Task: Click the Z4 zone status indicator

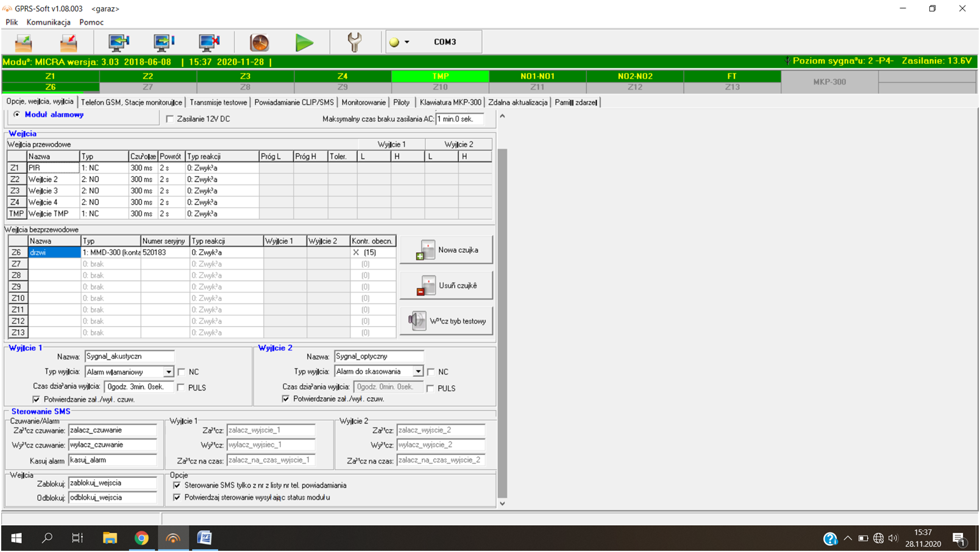Action: (x=343, y=76)
